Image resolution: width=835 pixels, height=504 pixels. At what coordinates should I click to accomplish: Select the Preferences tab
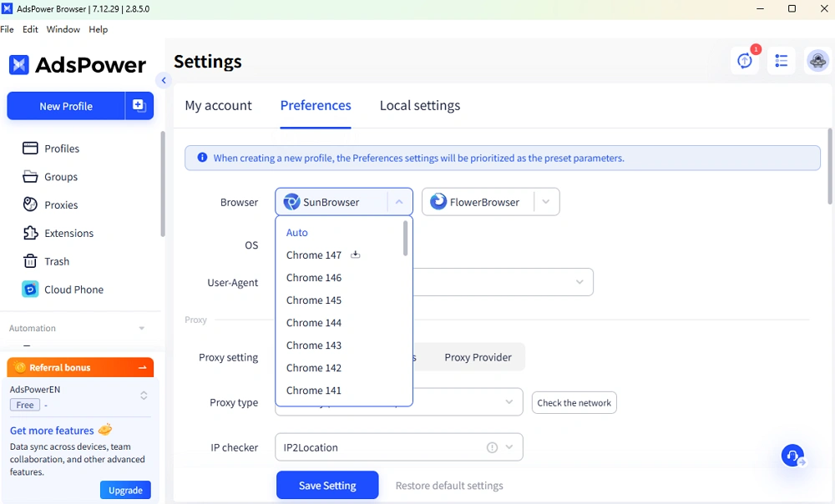(x=316, y=105)
